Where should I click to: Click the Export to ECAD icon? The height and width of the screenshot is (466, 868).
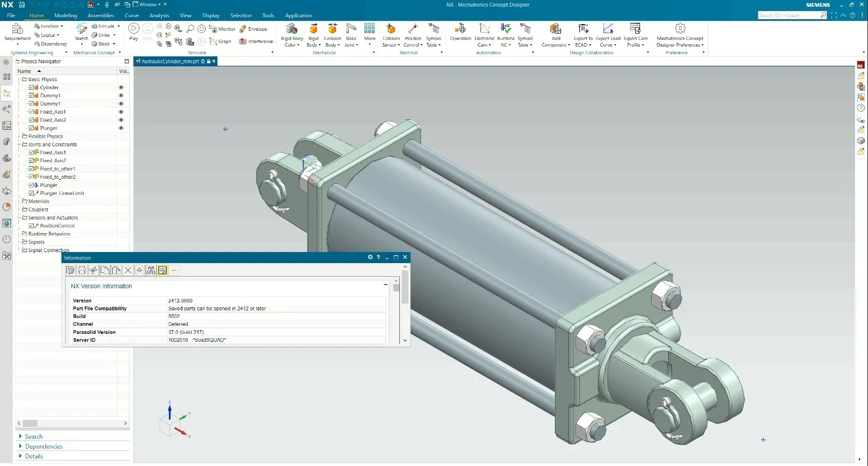coord(583,29)
